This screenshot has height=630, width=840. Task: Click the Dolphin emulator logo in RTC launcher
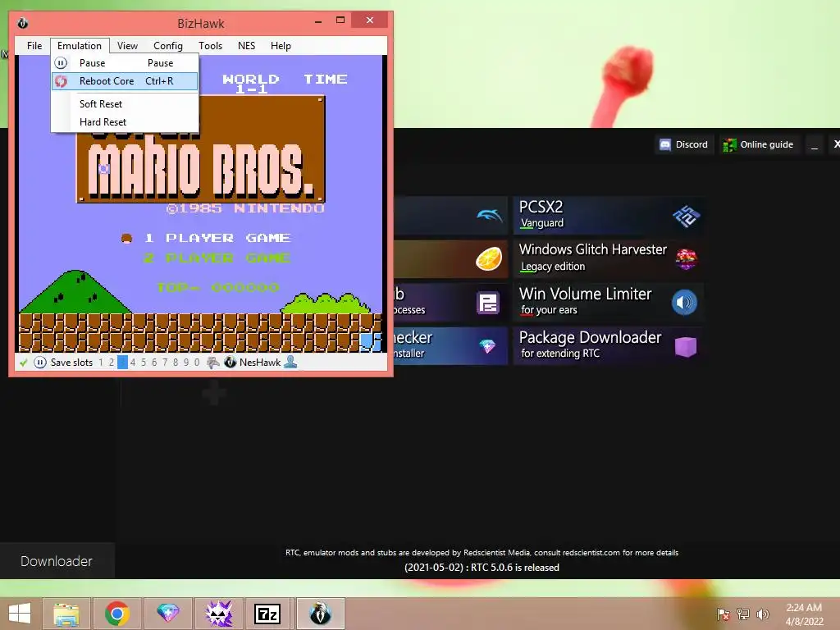click(490, 216)
